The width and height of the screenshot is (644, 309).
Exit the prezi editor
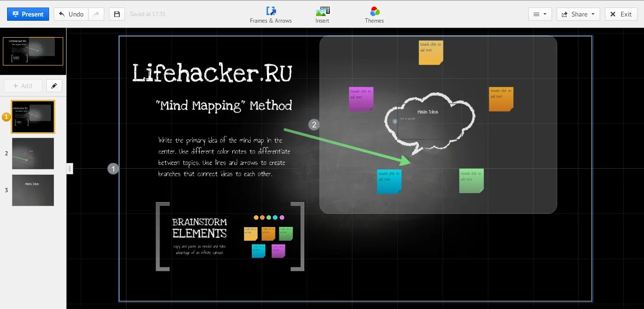pos(621,14)
